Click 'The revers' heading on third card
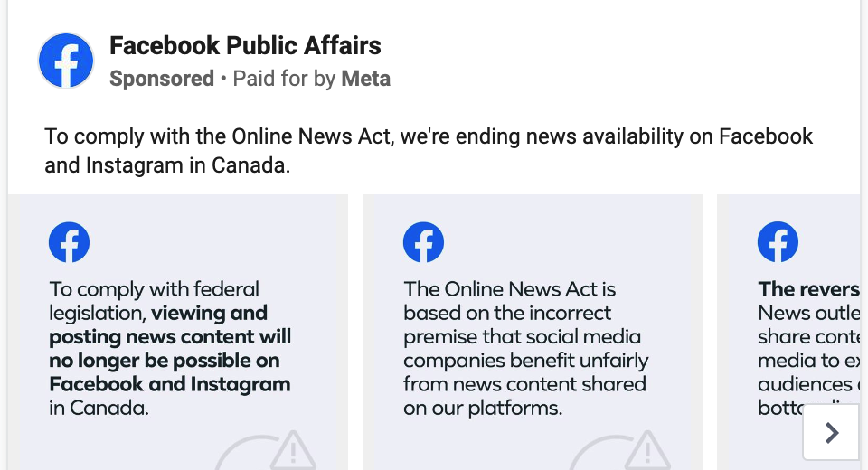The image size is (868, 470). (808, 289)
